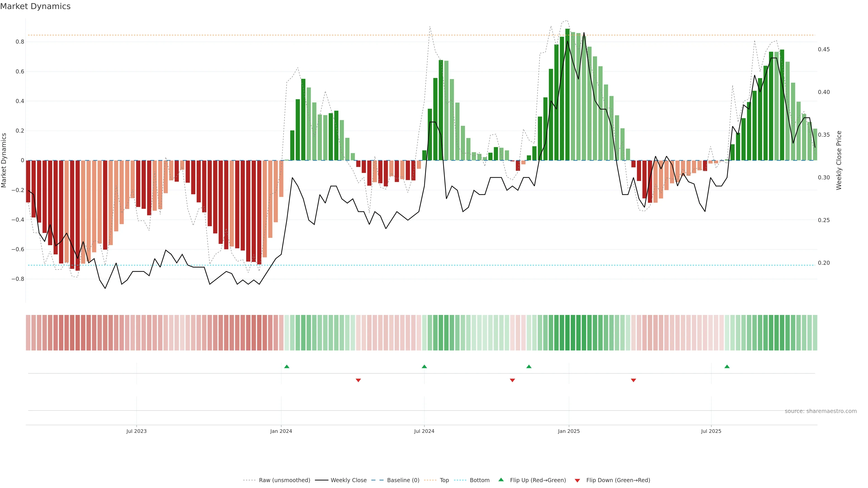Click the Flip Up triangle in late 2024

click(x=529, y=366)
